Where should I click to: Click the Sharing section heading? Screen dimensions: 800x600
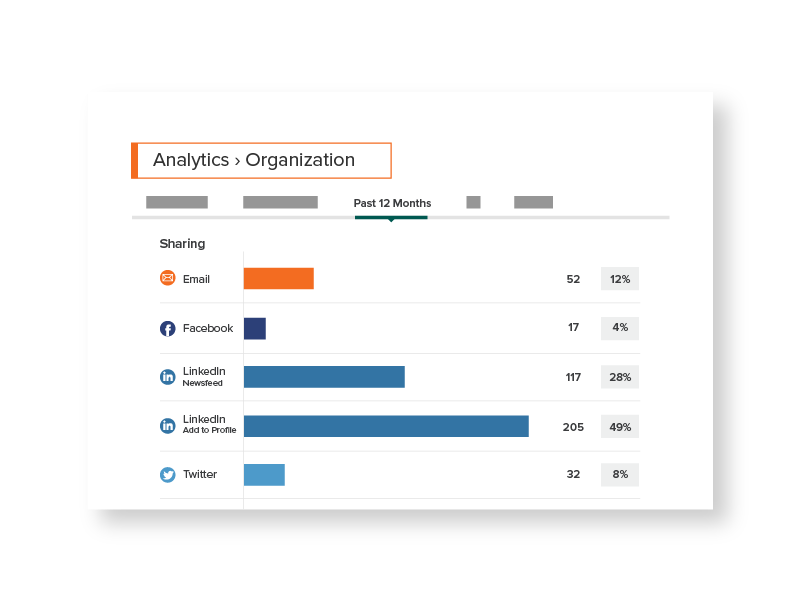[182, 243]
